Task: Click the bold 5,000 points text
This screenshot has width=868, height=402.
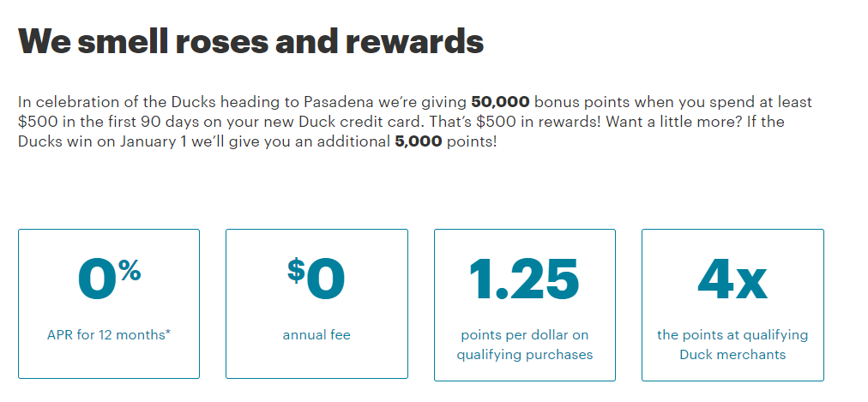Action: click(x=418, y=141)
